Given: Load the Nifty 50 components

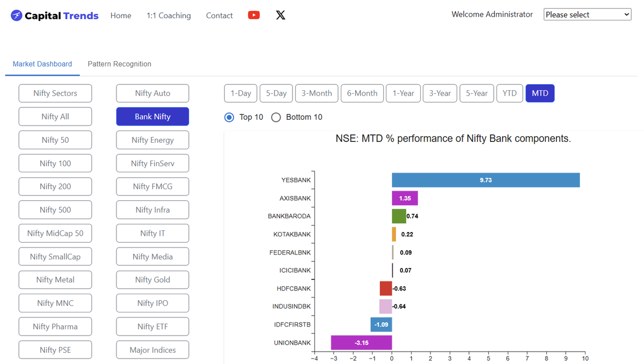Looking at the screenshot, I should tap(55, 140).
